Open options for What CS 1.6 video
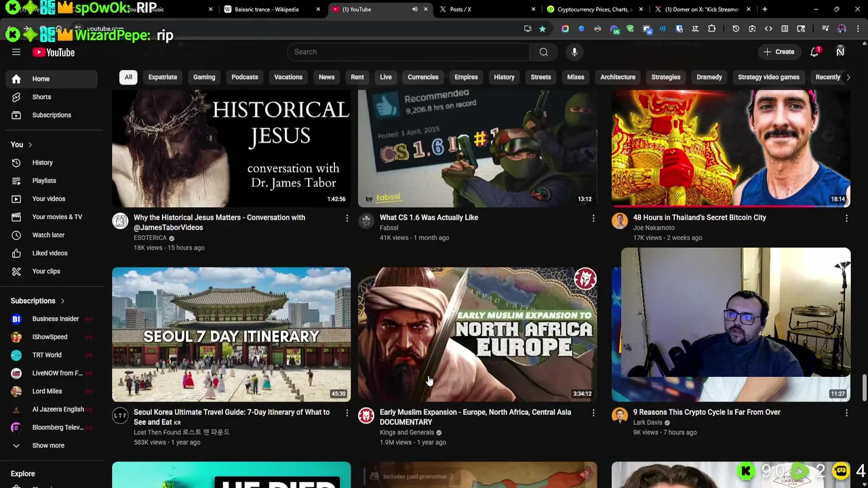 point(593,218)
